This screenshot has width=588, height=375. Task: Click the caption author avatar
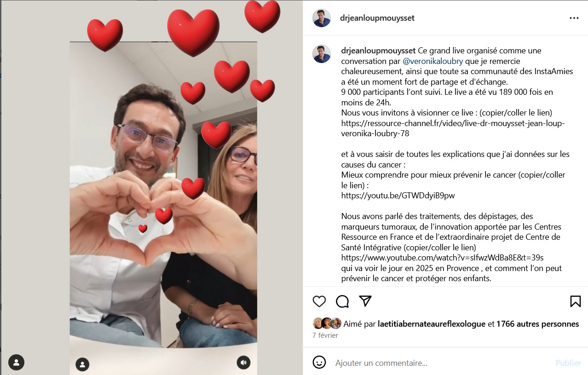point(322,54)
